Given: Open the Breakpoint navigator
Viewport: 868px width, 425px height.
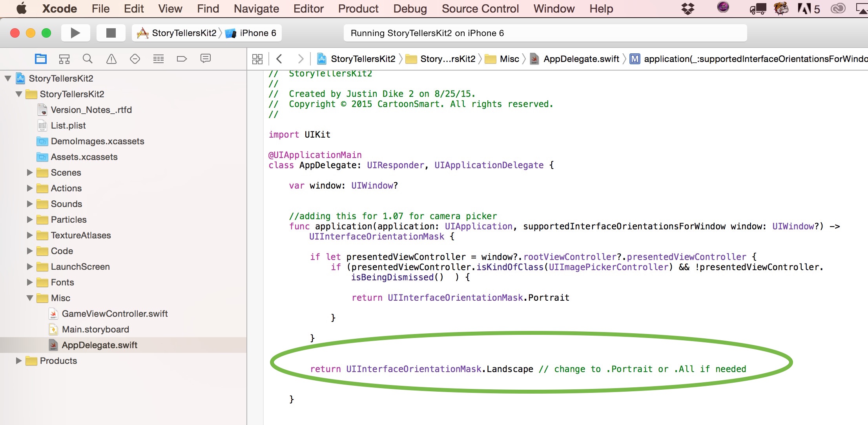Looking at the screenshot, I should [x=182, y=58].
